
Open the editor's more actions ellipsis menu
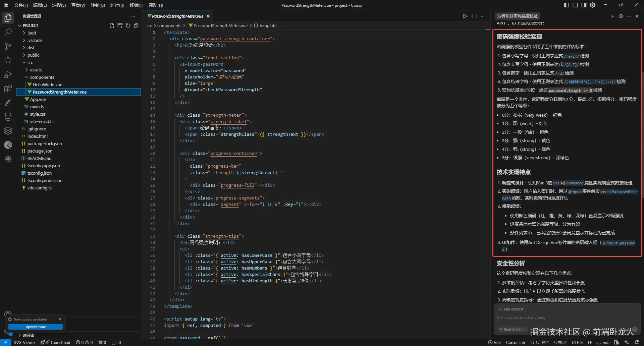coord(483,16)
